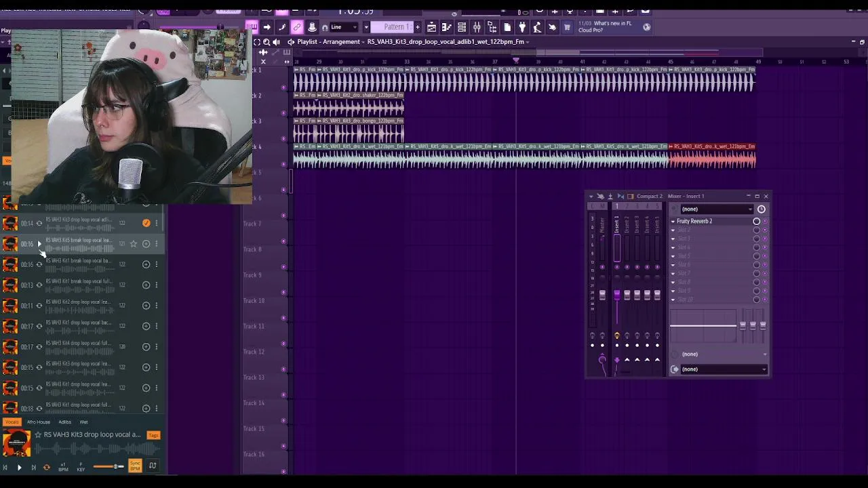Click the Tags button next to sample title

point(154,435)
